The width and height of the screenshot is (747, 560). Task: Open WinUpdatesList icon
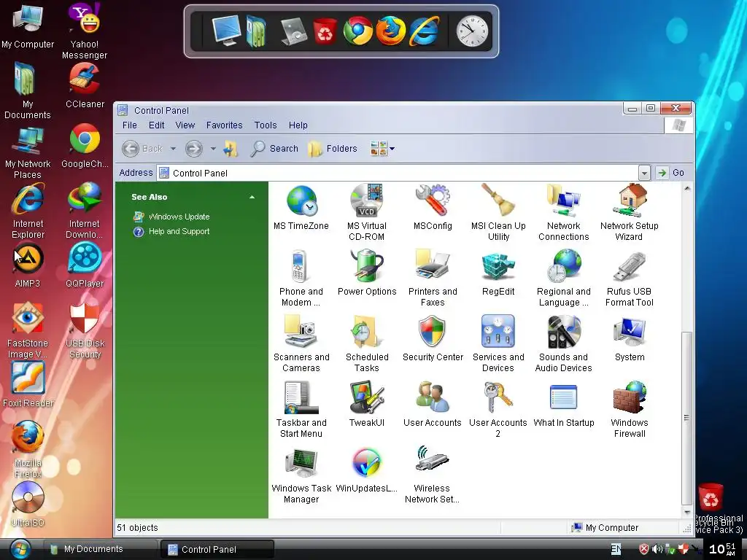[366, 470]
